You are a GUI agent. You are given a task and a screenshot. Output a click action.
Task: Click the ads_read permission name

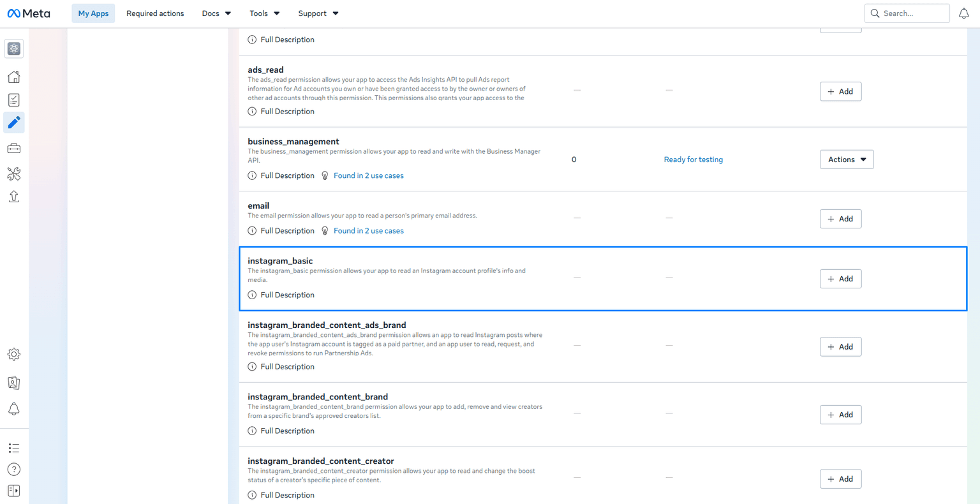(265, 70)
